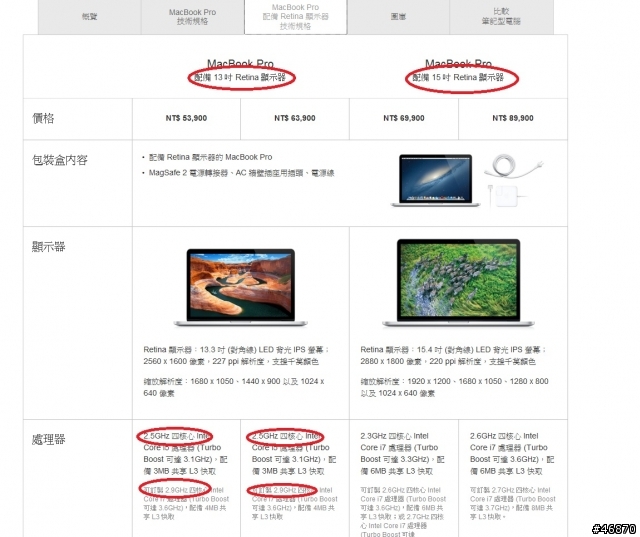Click the 15-inch MacBook zebra wallpaper image
This screenshot has width=640, height=537.
click(458, 282)
